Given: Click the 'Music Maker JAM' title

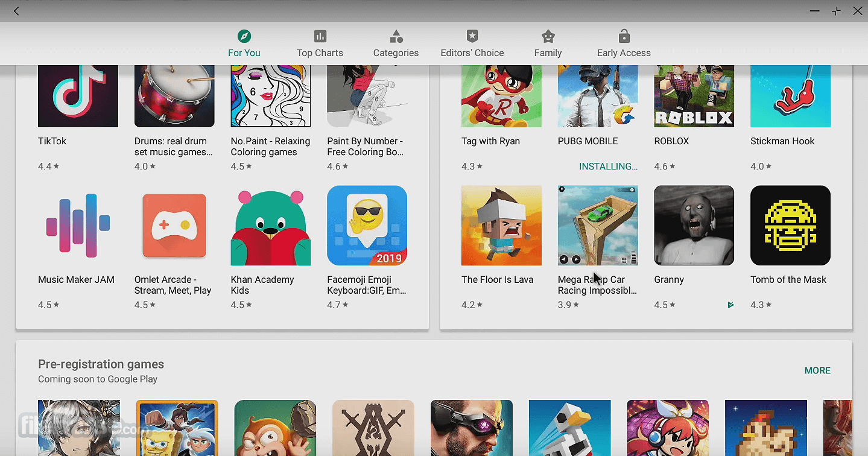Looking at the screenshot, I should coord(76,280).
